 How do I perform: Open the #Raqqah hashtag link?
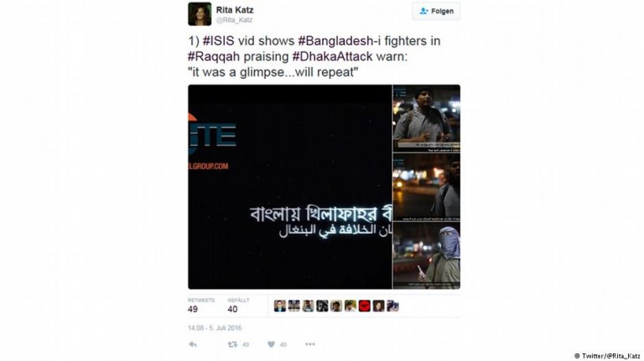tap(214, 56)
